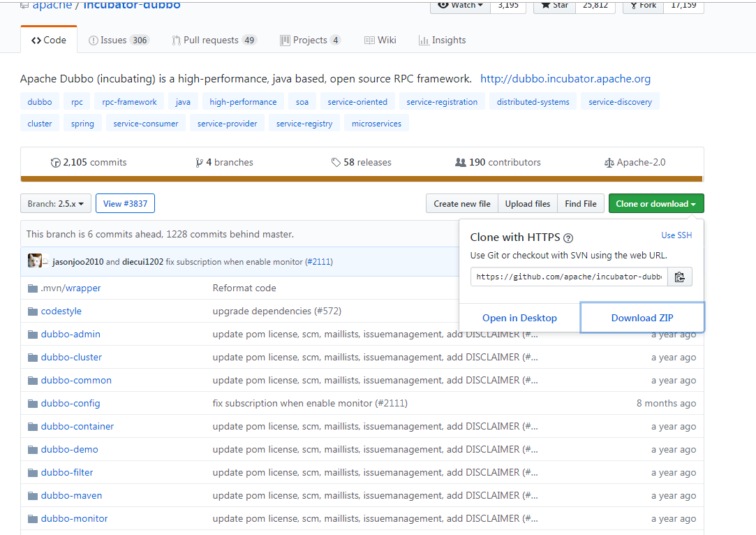Open commit link #2111 in header
This screenshot has height=535, width=756.
point(319,262)
